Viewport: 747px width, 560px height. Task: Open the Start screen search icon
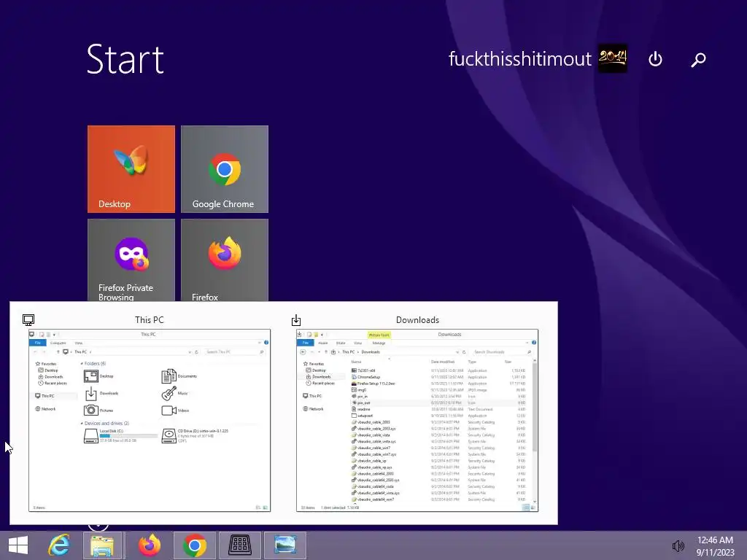point(698,60)
